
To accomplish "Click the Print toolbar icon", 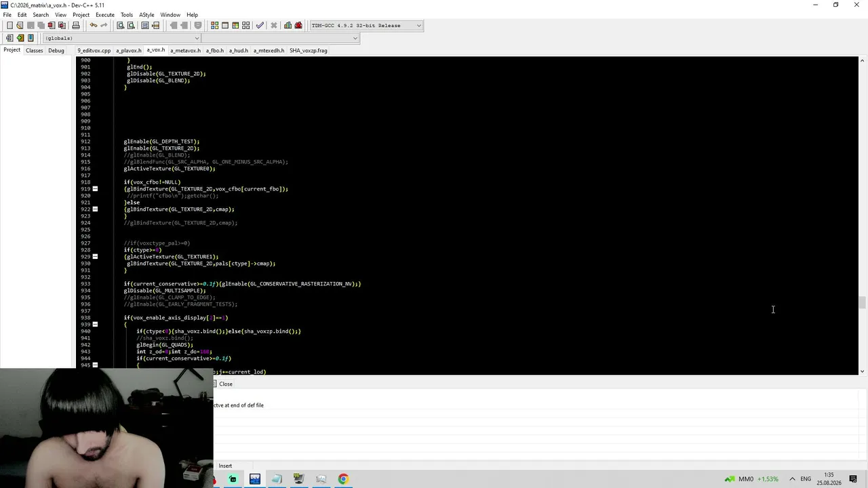I will (76, 25).
